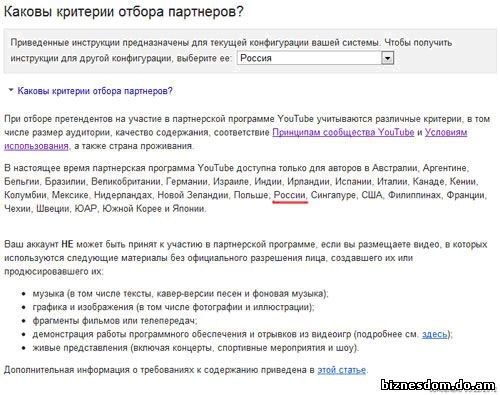This screenshot has height=395, width=500.
Task: Click the text 'Приведенные инструкции предназначены'
Action: point(100,43)
